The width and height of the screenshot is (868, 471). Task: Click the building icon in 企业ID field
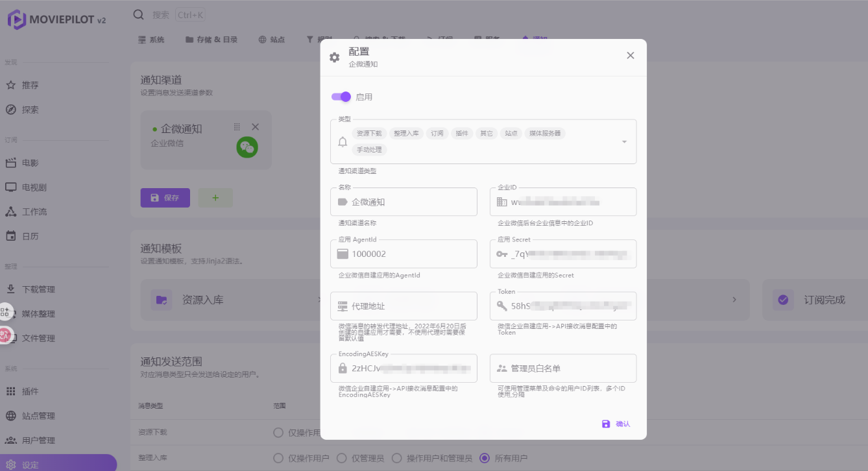(502, 202)
